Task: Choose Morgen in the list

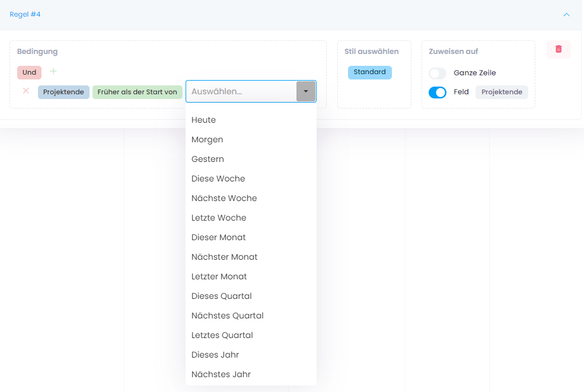Action: click(207, 139)
